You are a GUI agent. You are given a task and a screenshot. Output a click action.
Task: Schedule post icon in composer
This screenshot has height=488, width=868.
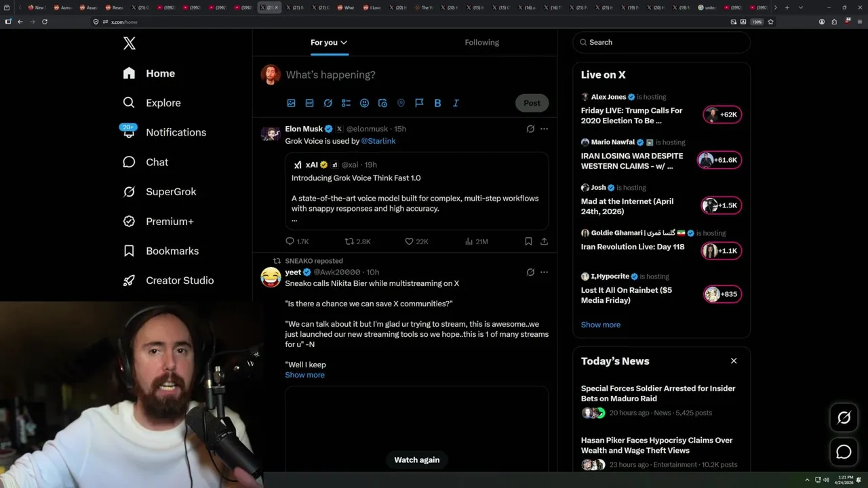(382, 103)
